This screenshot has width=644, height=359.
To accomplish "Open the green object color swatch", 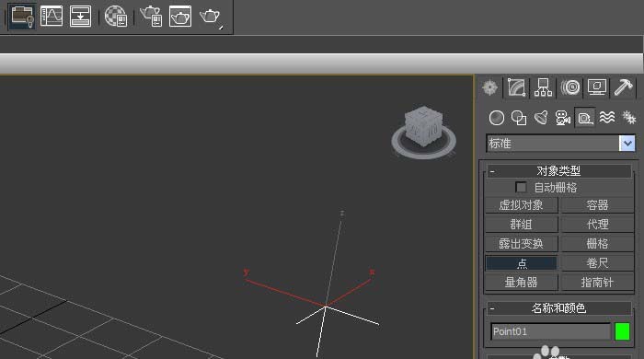I will coord(622,331).
